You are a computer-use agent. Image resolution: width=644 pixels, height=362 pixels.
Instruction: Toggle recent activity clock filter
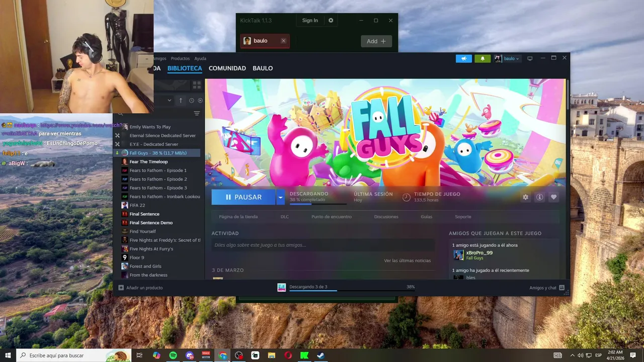(x=192, y=101)
